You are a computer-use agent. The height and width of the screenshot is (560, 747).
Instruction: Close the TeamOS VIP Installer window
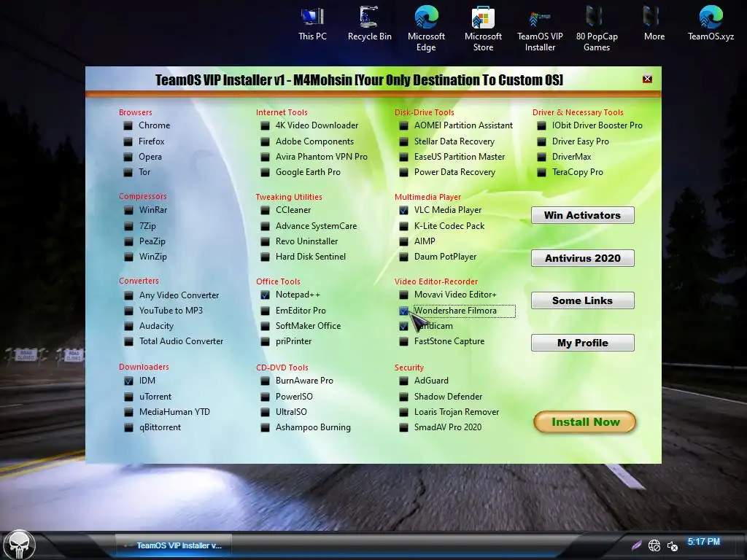(647, 79)
